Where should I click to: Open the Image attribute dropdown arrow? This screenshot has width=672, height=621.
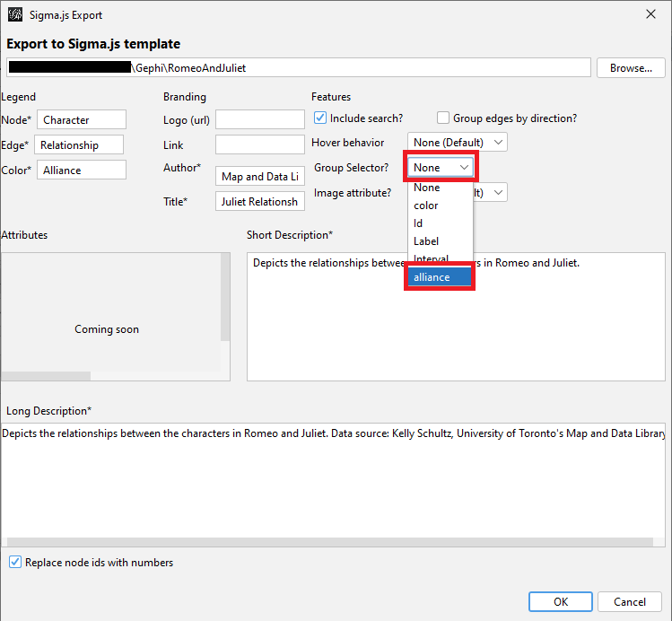pyautogui.click(x=498, y=192)
